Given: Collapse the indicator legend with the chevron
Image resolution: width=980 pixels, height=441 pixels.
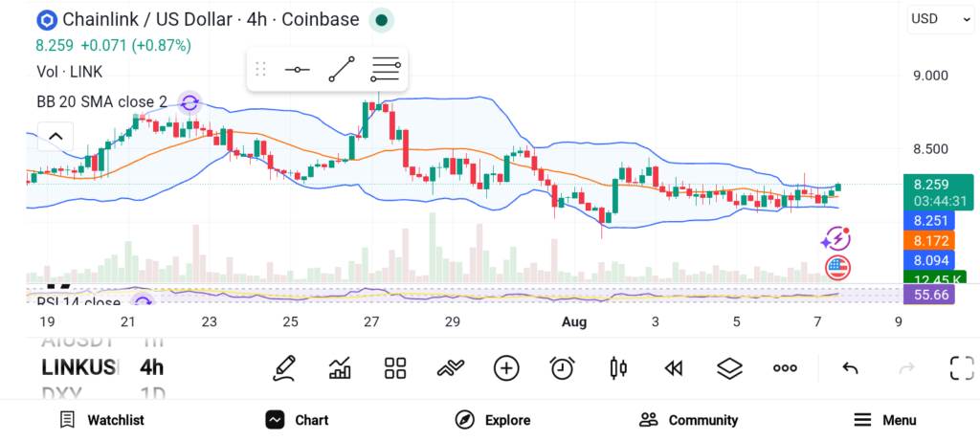Looking at the screenshot, I should coord(56,136).
